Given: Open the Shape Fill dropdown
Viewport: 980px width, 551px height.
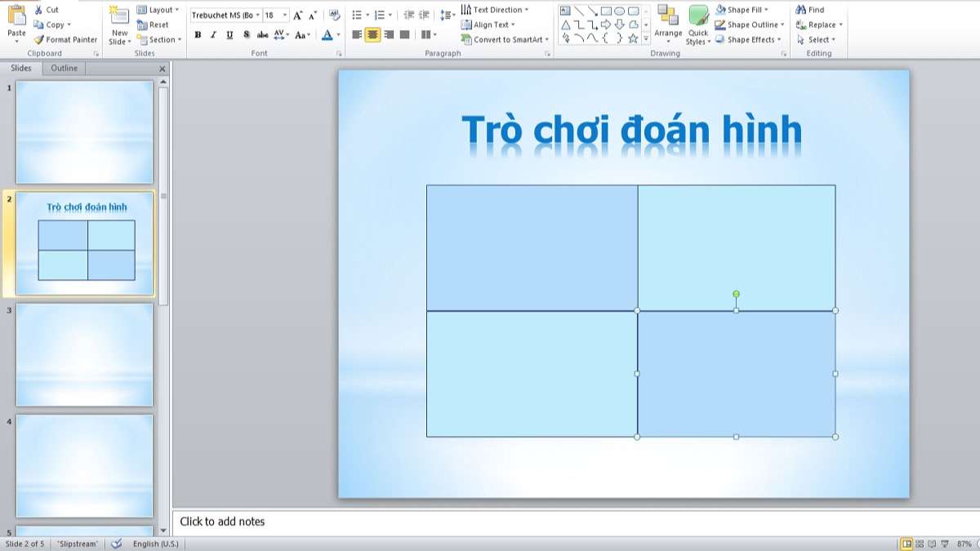Looking at the screenshot, I should (742, 10).
